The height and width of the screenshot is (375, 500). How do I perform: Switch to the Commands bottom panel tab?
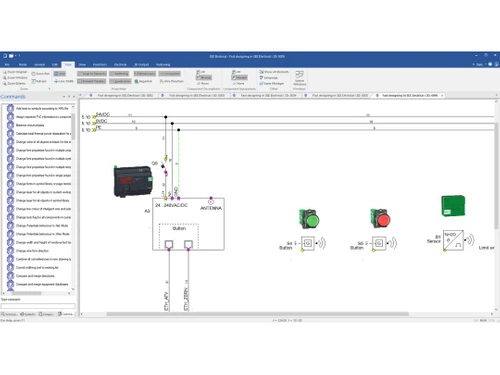65,314
